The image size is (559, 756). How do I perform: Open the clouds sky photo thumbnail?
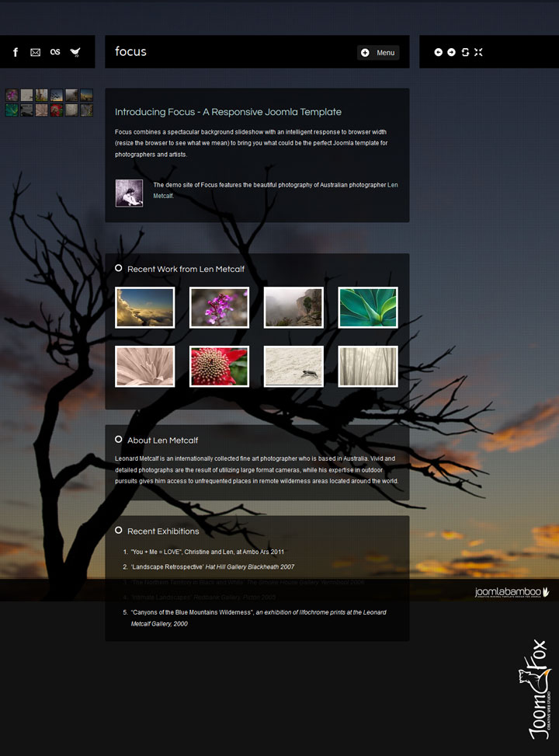click(145, 308)
